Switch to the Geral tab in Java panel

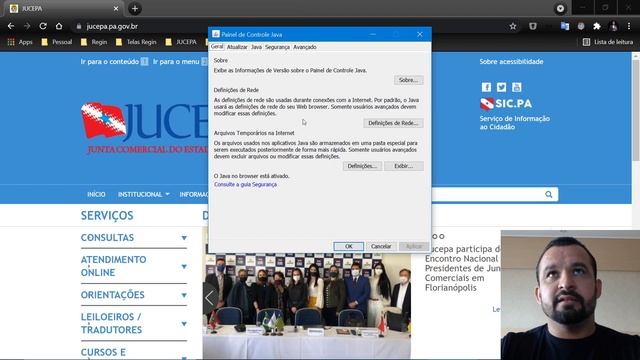pyautogui.click(x=217, y=47)
